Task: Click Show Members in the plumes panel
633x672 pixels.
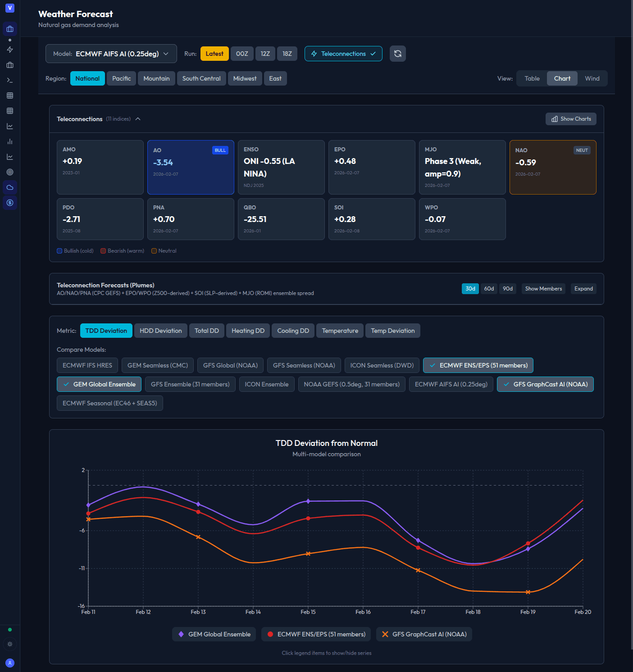Action: point(543,289)
